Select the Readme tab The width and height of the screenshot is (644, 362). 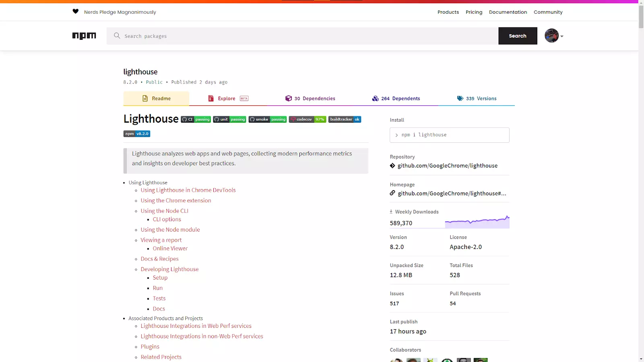click(156, 99)
